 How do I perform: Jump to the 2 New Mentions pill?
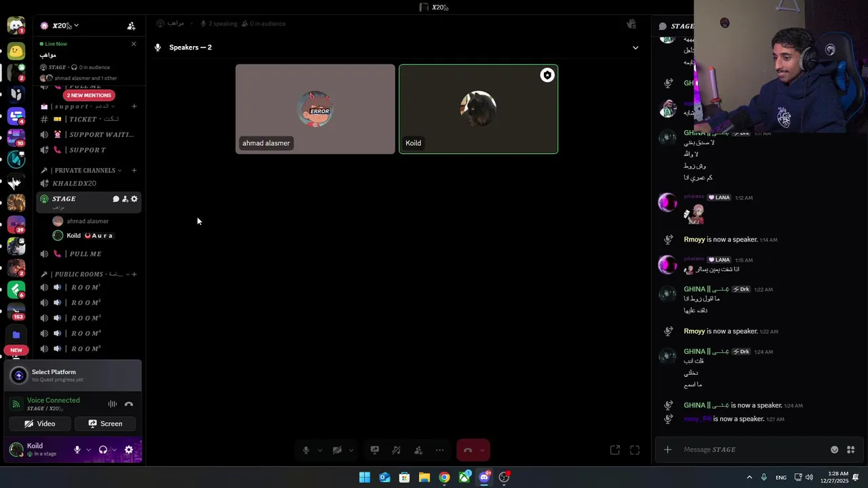point(89,96)
